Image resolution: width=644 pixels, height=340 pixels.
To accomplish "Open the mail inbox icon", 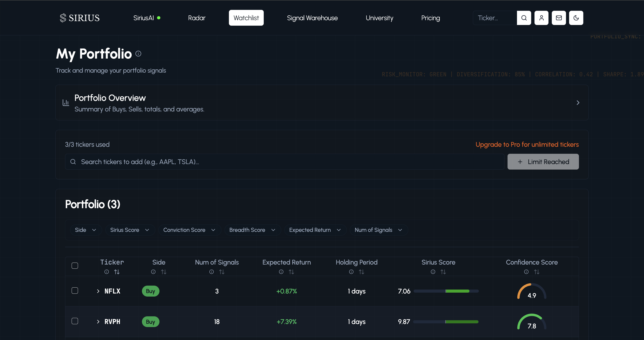I will click(559, 18).
